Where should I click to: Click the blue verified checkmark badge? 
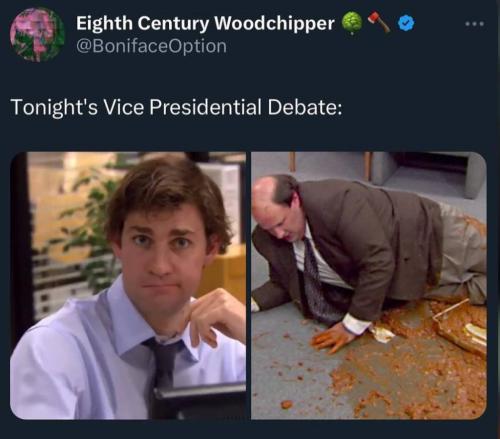pos(406,23)
